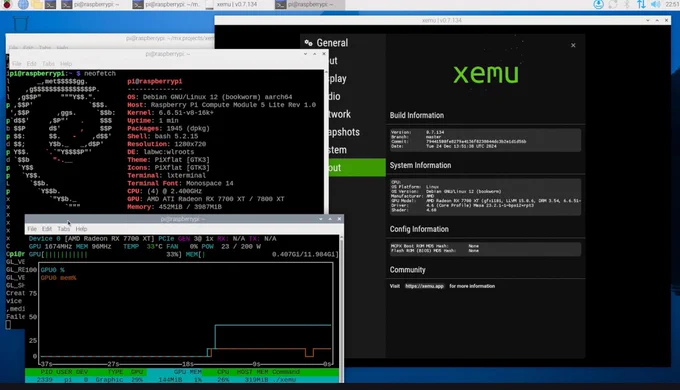This screenshot has height=390, width=680.
Task: Close the neofetch terminal window
Action: (324, 54)
